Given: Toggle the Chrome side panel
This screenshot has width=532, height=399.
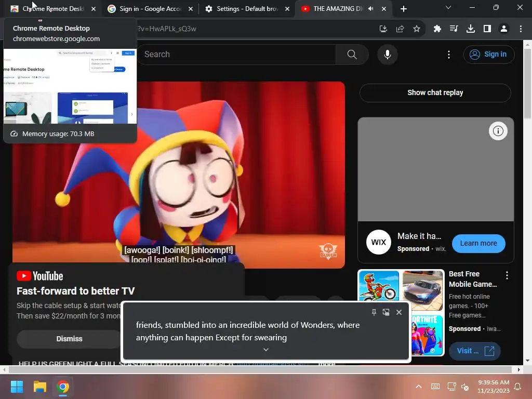Looking at the screenshot, I should tap(487, 29).
